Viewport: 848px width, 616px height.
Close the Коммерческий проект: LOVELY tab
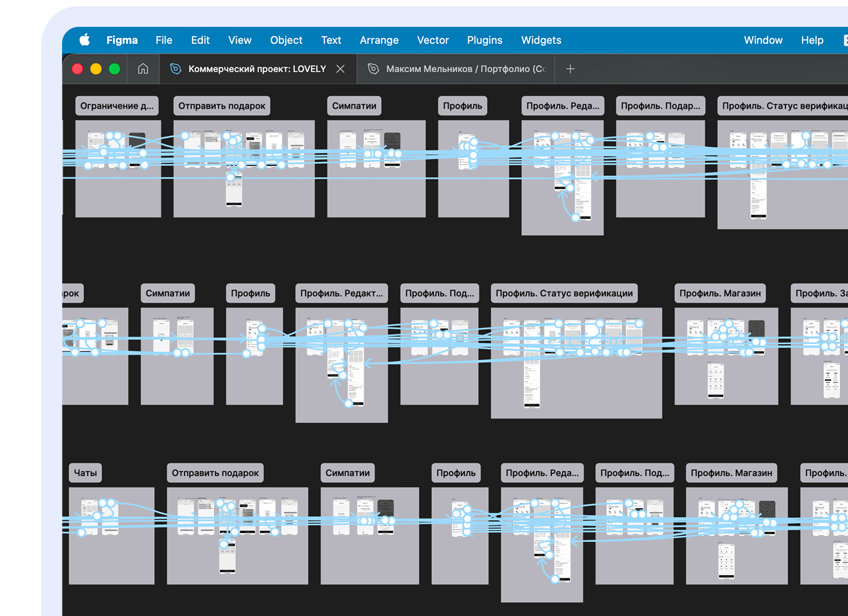tap(340, 69)
